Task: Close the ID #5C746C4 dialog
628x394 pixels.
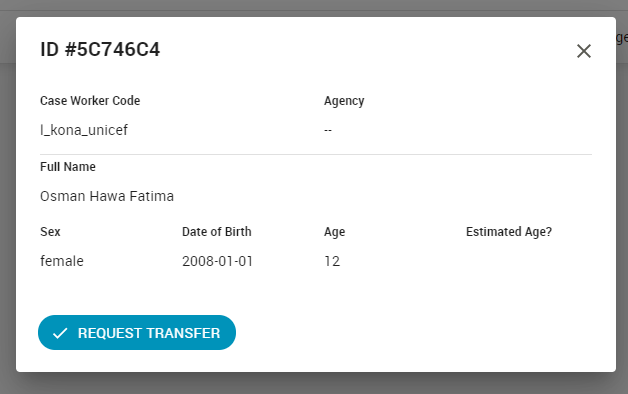Action: tap(584, 51)
